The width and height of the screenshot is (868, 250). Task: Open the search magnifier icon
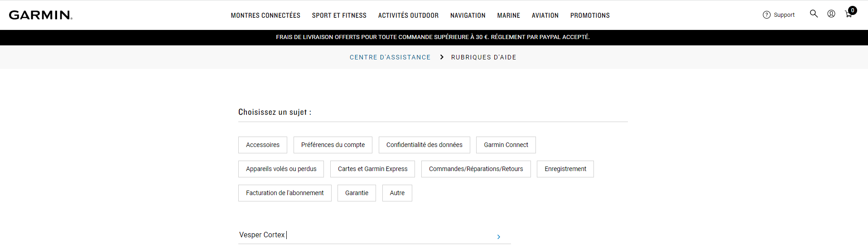click(x=814, y=14)
